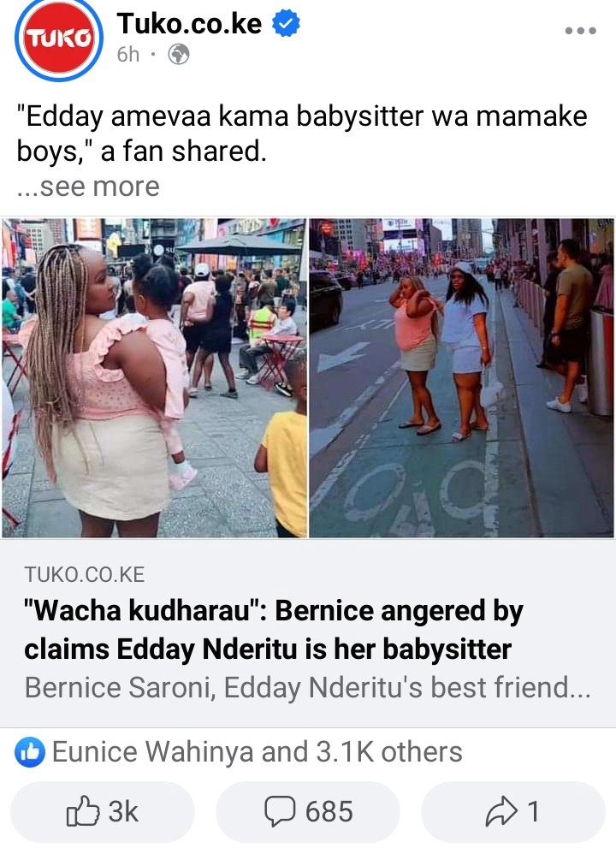
Task: Click the share arrow icon
Action: (x=502, y=811)
